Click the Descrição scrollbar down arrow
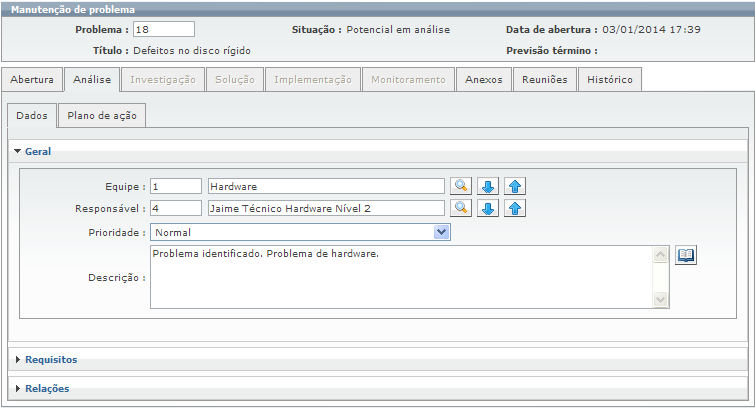This screenshot has width=755, height=409. click(x=661, y=299)
